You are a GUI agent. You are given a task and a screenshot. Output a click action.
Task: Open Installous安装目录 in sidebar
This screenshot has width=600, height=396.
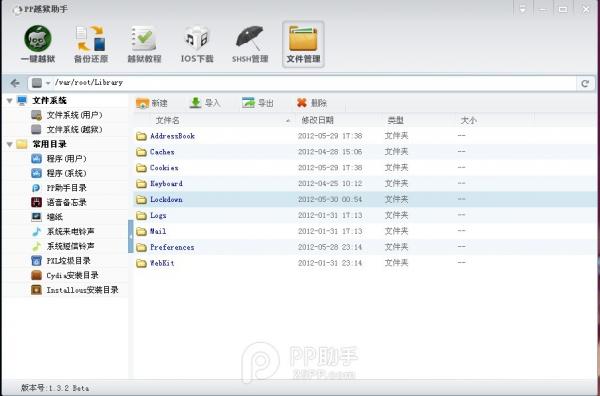coord(75,290)
